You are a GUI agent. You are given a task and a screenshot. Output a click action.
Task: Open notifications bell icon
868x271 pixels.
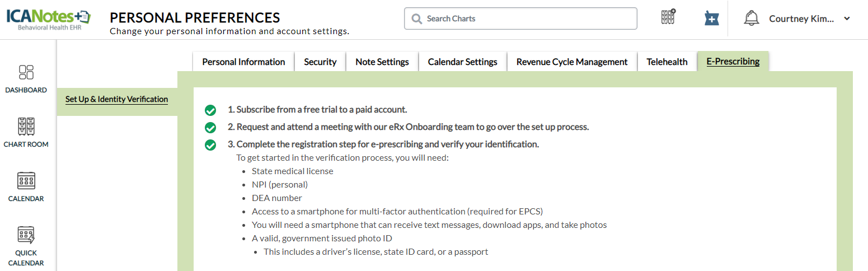[751, 18]
